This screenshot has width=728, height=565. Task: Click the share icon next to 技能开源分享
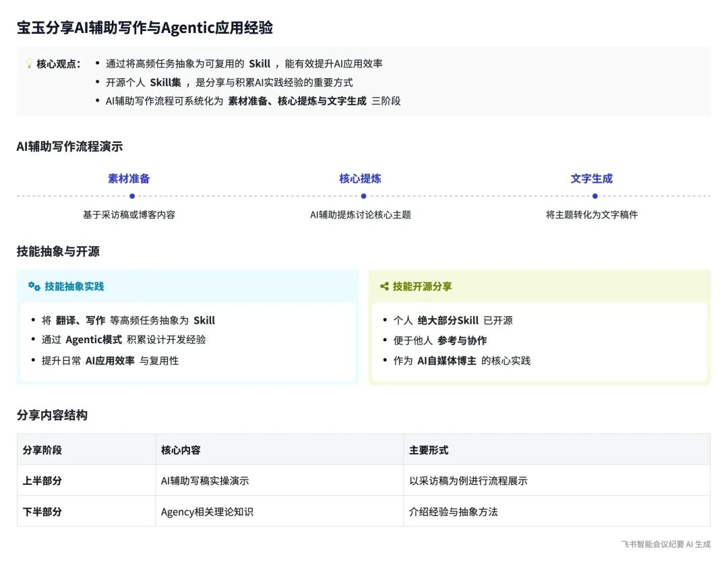point(384,287)
